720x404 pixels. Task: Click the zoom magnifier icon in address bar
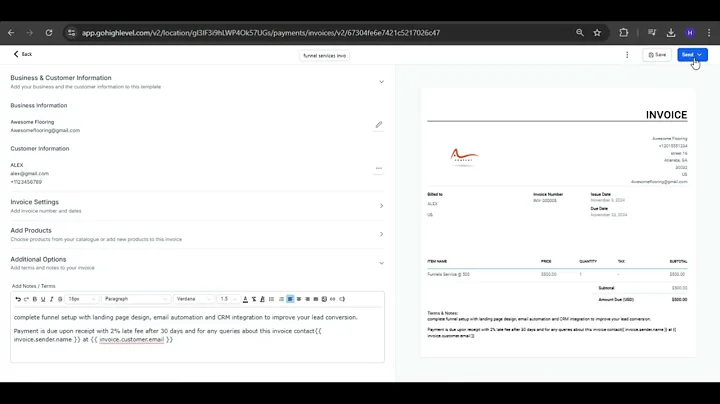coord(580,33)
